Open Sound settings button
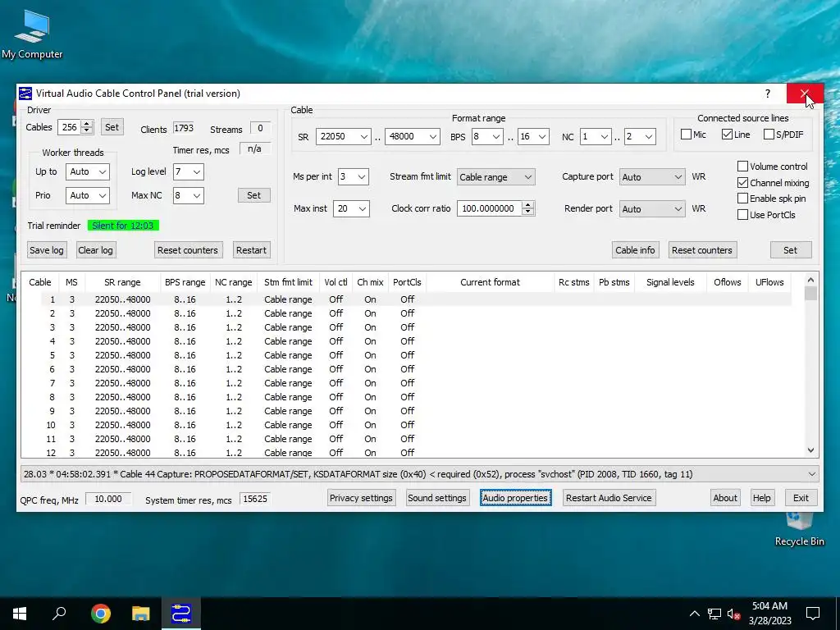 pos(437,498)
